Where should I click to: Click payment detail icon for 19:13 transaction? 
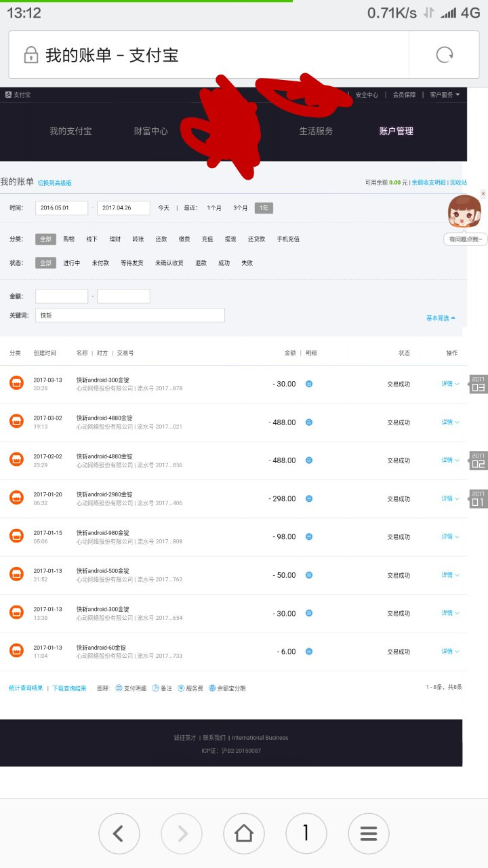(x=309, y=422)
